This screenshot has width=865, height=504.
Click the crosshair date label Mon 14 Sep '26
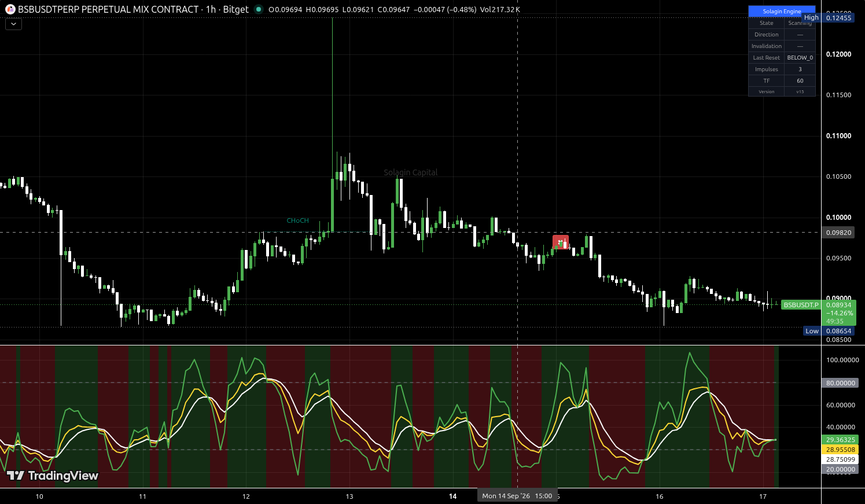(517, 496)
